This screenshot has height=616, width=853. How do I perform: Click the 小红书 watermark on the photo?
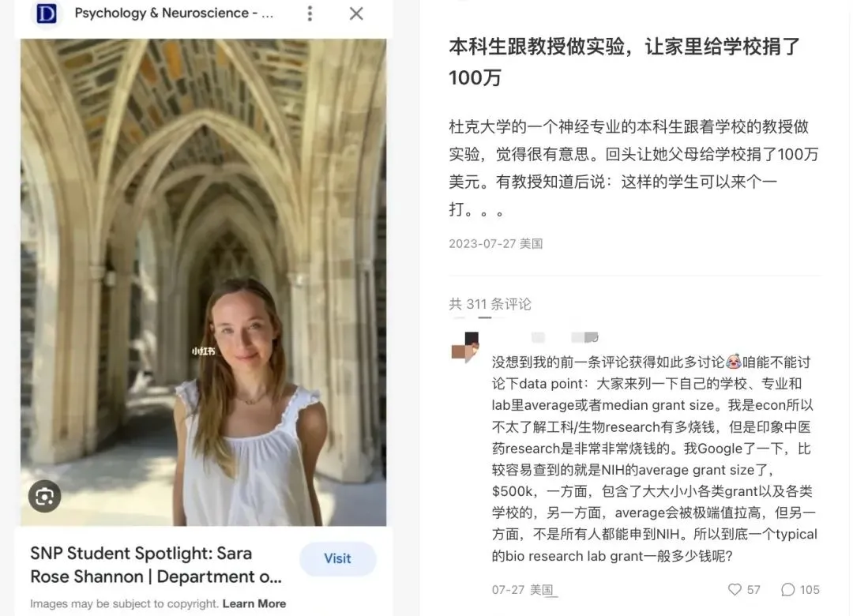pos(203,351)
